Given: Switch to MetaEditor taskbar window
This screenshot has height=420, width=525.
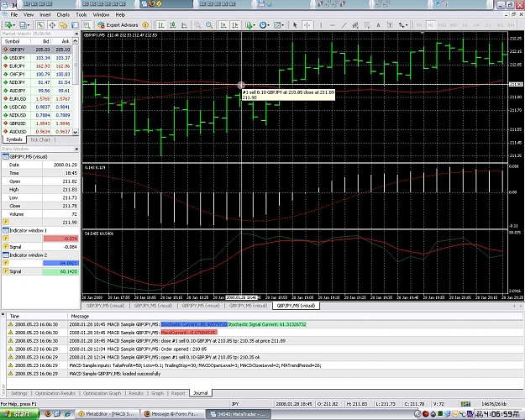Looking at the screenshot, I should point(106,414).
